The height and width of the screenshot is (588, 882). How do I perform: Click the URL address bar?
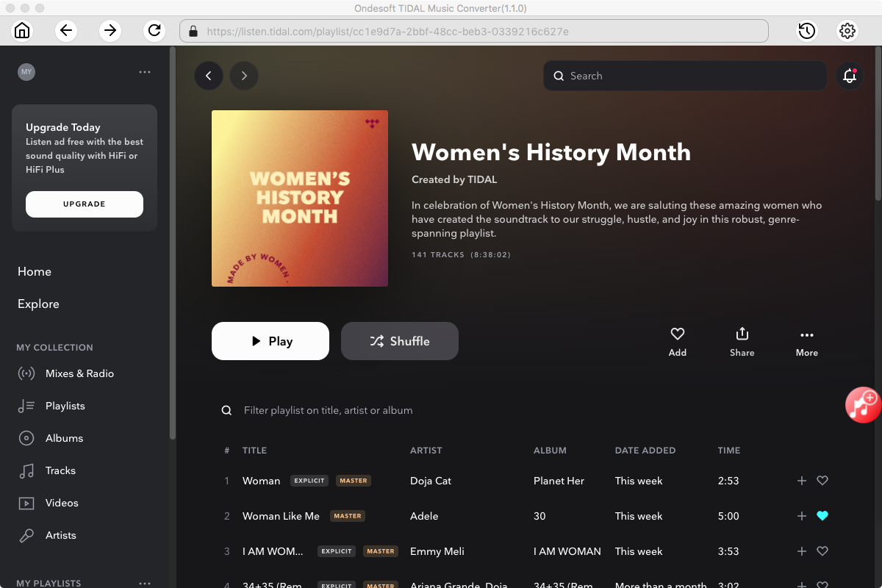click(474, 31)
